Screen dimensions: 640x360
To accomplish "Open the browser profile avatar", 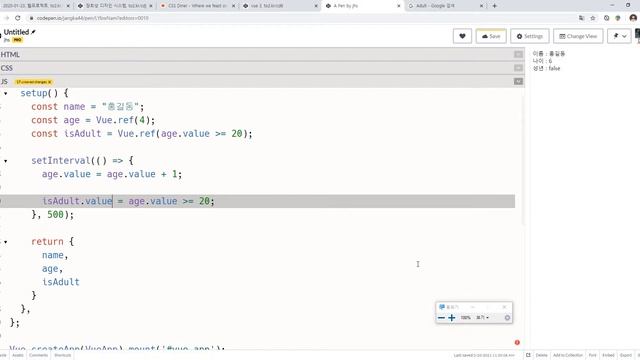I will click(633, 18).
